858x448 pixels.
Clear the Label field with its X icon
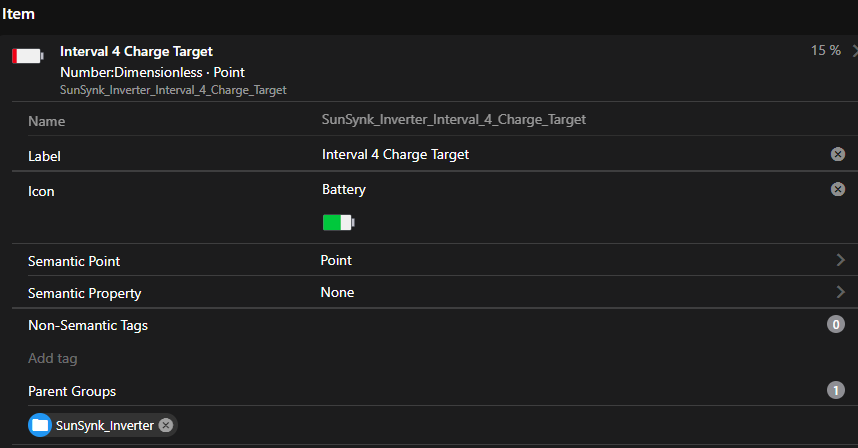[838, 154]
